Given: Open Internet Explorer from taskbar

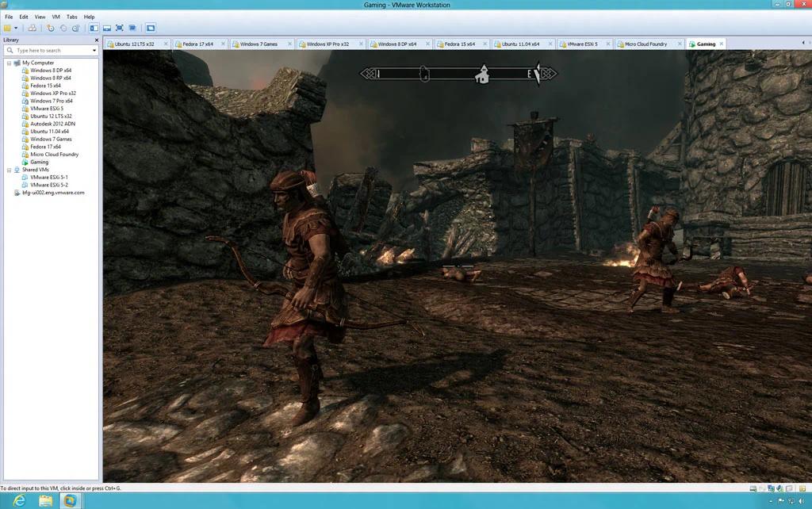Looking at the screenshot, I should click(x=19, y=500).
